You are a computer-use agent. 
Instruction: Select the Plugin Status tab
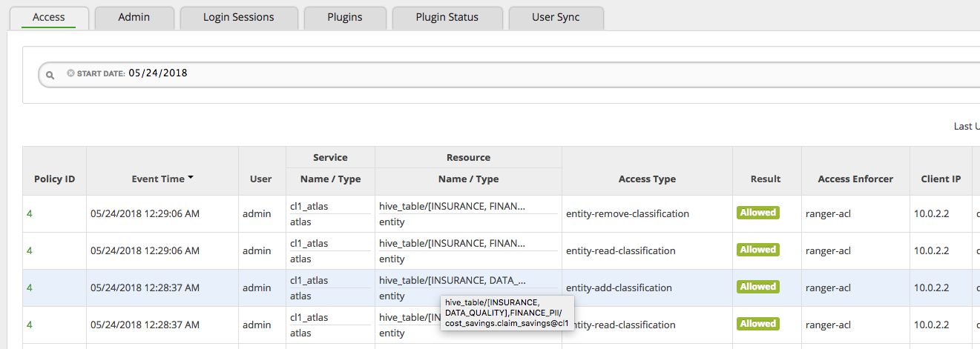point(447,17)
